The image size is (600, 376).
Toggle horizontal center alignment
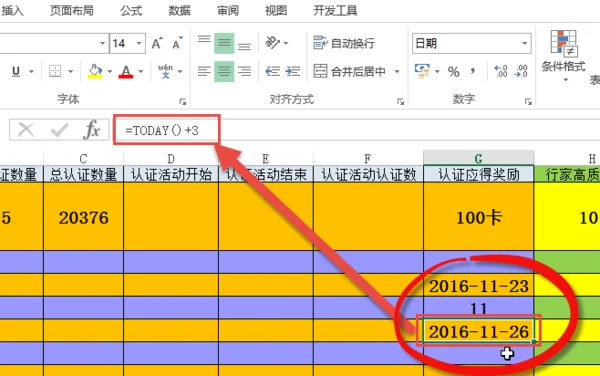click(224, 71)
